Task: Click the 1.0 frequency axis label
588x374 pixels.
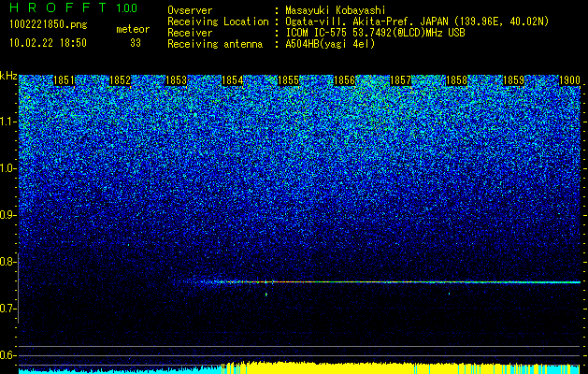Action: (7, 169)
